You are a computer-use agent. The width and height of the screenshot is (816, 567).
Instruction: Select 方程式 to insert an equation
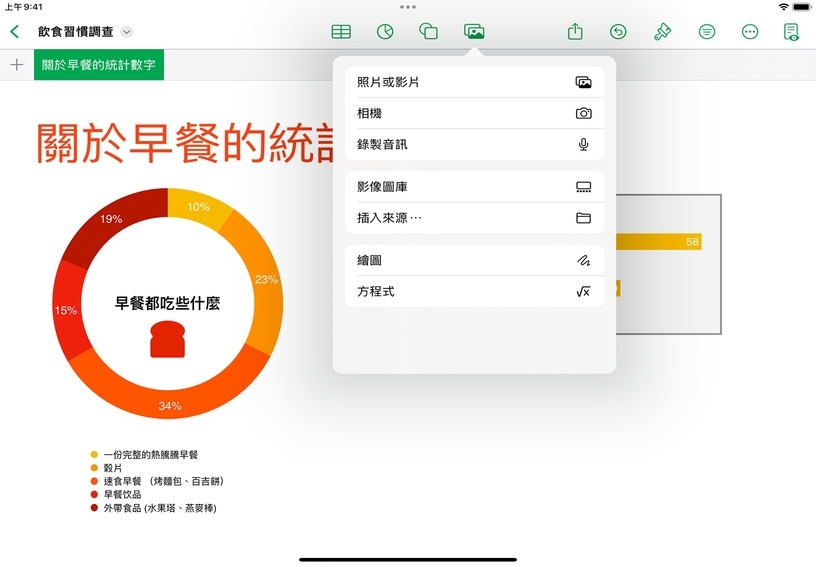click(474, 291)
